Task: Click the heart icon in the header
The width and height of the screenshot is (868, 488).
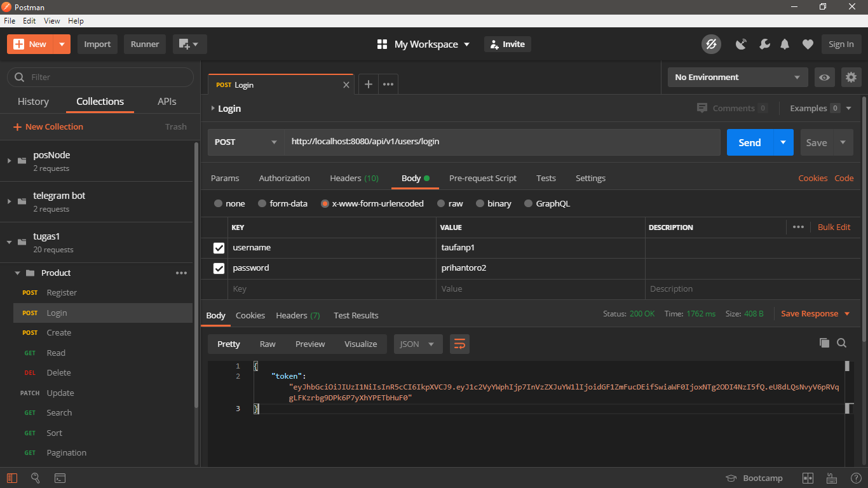Action: [808, 44]
